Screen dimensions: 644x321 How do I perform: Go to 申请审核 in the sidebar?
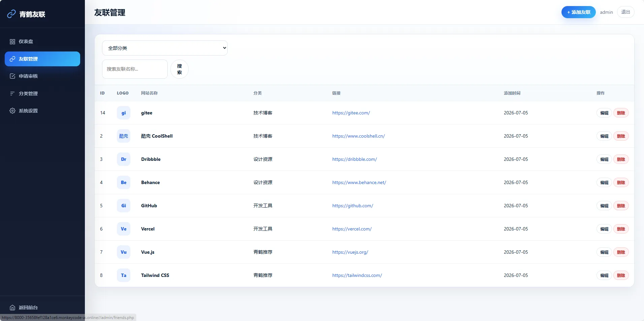42,76
